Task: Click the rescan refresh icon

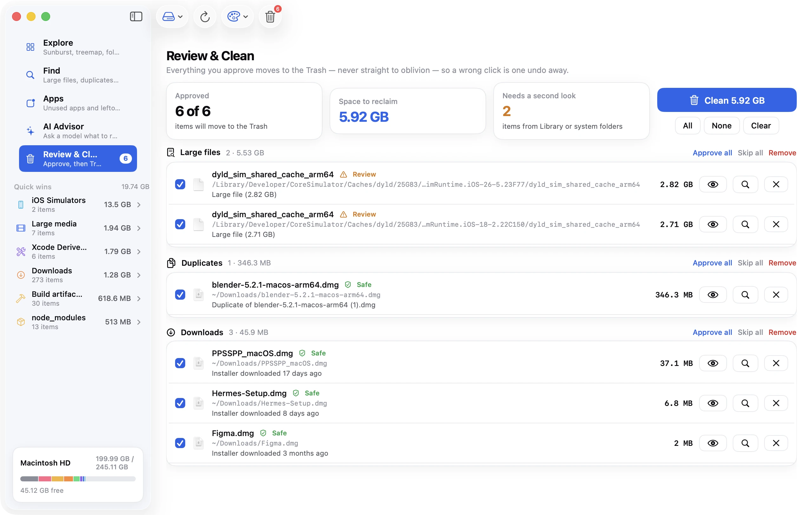Action: tap(205, 16)
